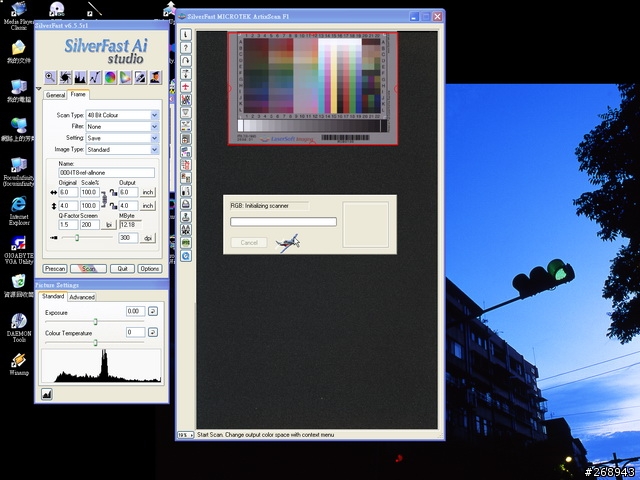Reset Colour Temperature with its reset button

(153, 332)
